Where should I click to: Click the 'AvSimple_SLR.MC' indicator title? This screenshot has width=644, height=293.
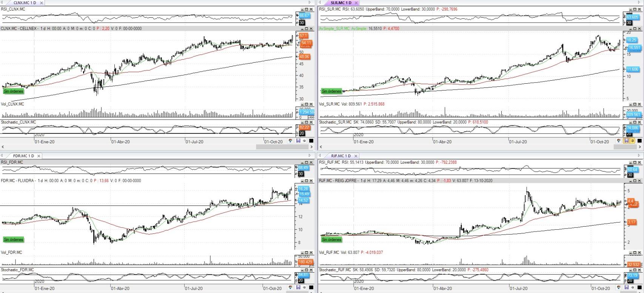point(334,29)
